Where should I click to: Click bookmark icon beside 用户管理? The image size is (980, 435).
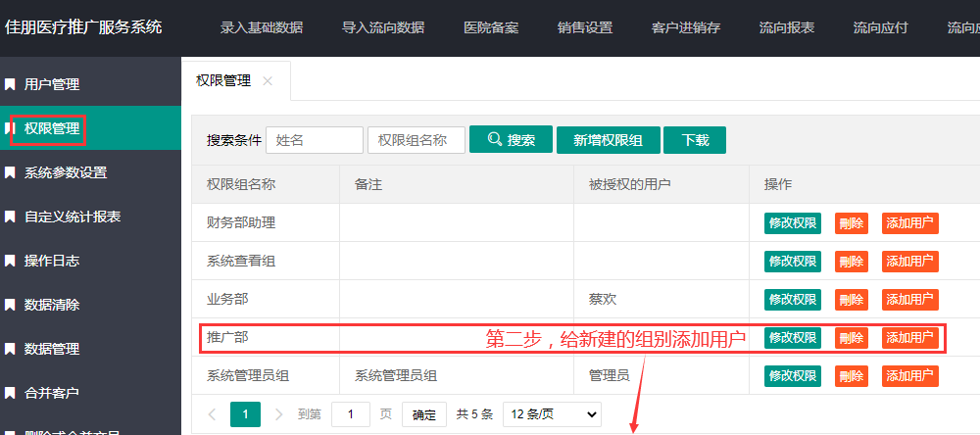click(10, 85)
